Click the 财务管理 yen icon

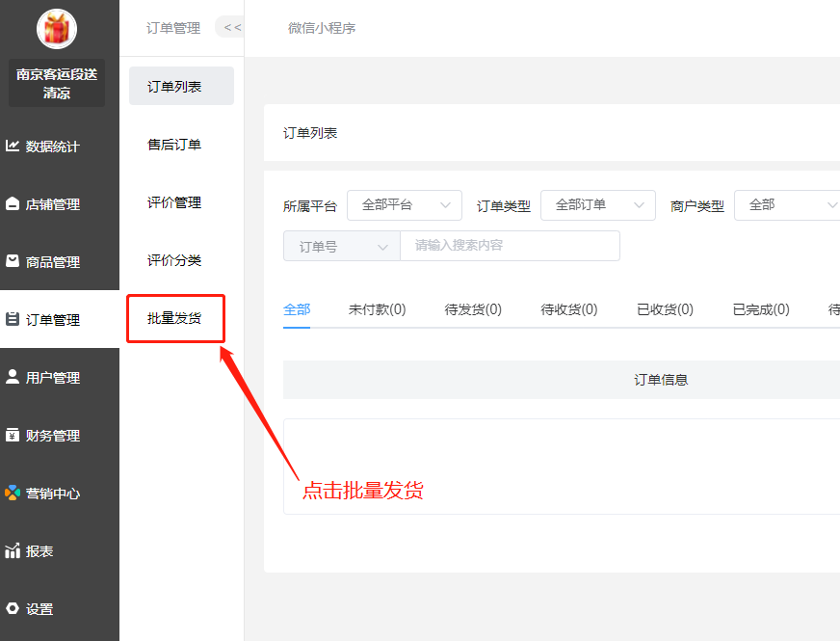13,435
